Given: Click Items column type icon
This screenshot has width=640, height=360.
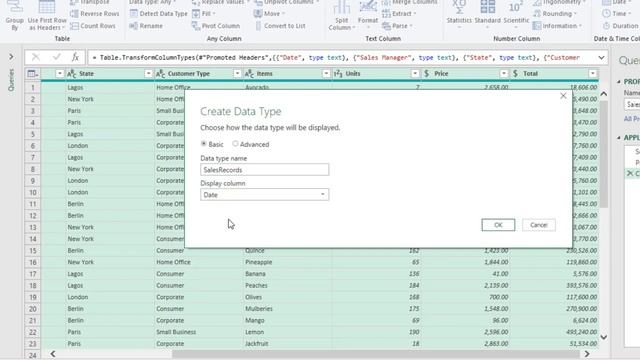Looking at the screenshot, I should pos(249,73).
